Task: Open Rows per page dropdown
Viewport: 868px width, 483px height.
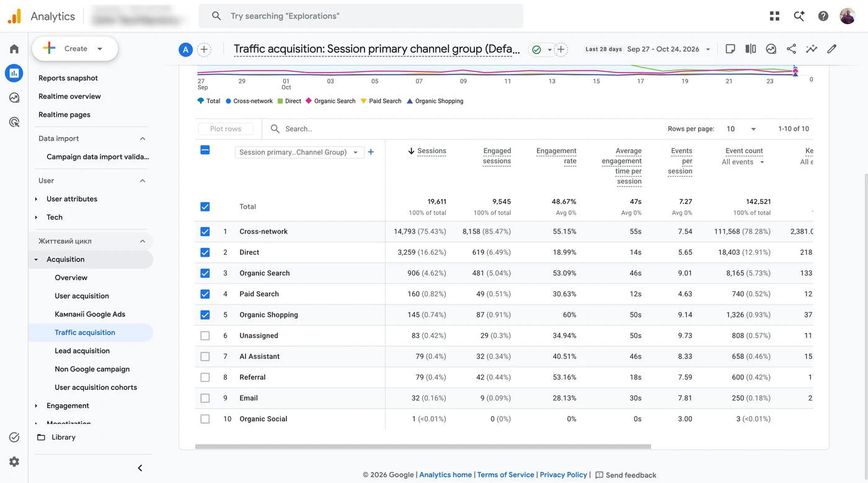Action: (742, 129)
